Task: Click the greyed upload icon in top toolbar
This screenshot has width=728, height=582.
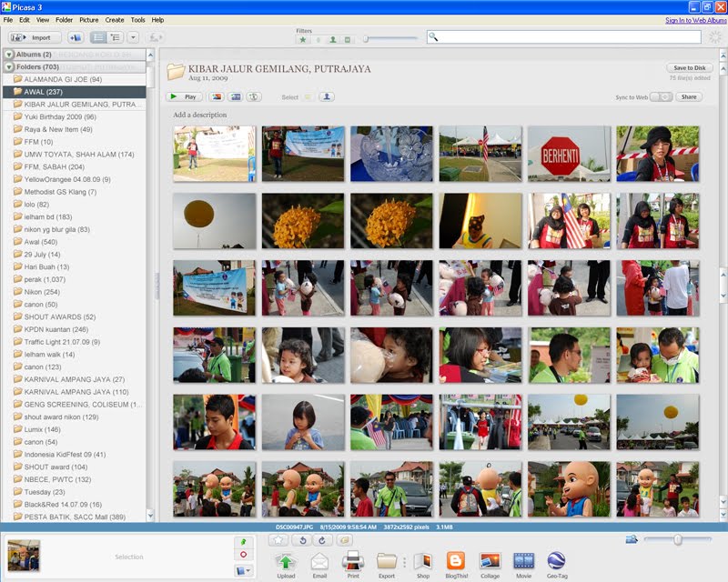Action: (x=155, y=37)
